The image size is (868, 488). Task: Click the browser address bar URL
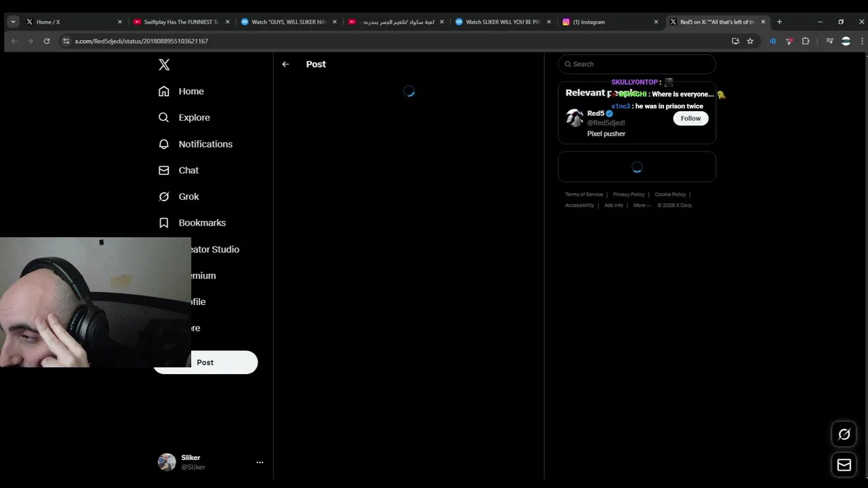(141, 41)
